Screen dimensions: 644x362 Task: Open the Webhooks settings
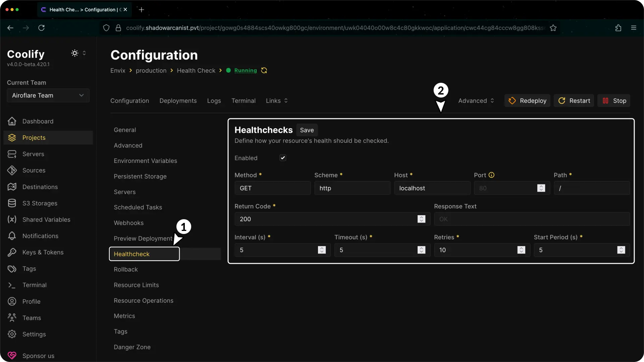(128, 223)
